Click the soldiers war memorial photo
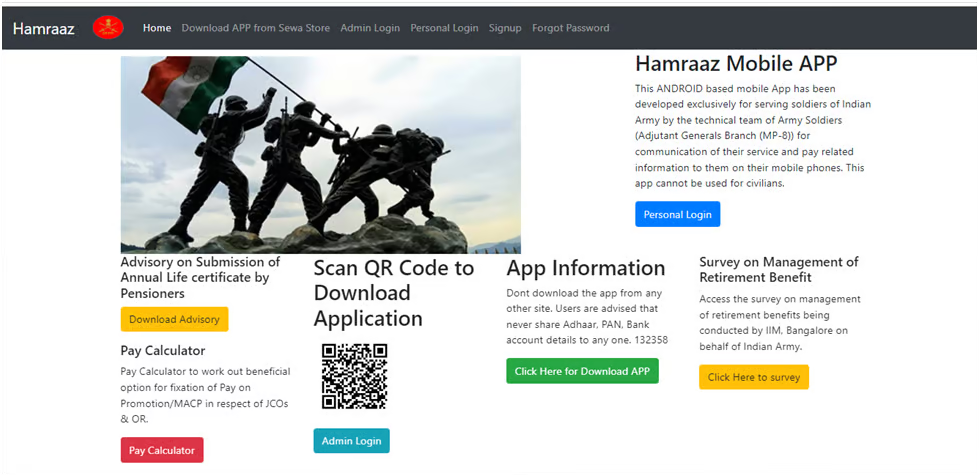This screenshot has height=475, width=979. point(320,155)
